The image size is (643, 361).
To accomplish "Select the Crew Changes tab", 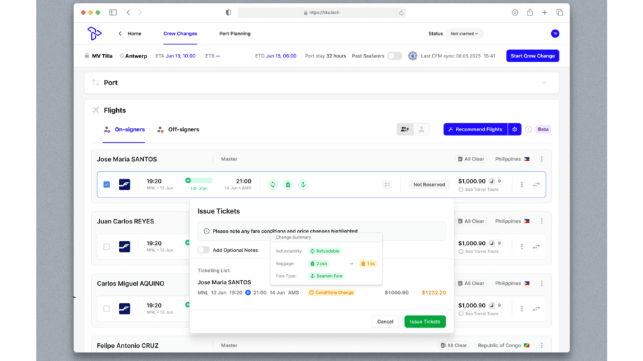I will pos(180,34).
